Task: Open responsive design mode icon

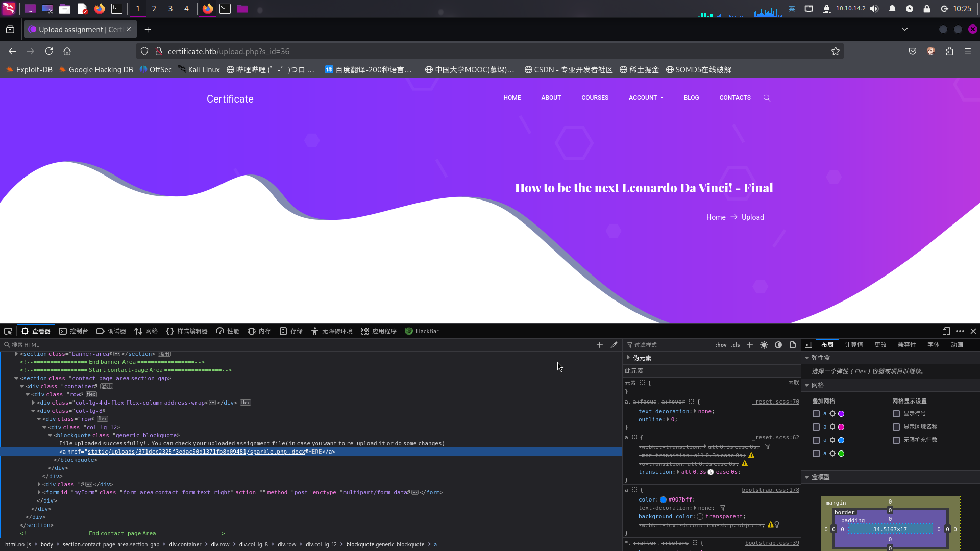Action: click(x=946, y=331)
